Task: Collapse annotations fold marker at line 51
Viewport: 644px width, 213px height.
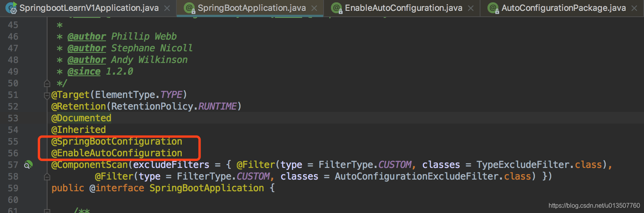Action: [47, 95]
